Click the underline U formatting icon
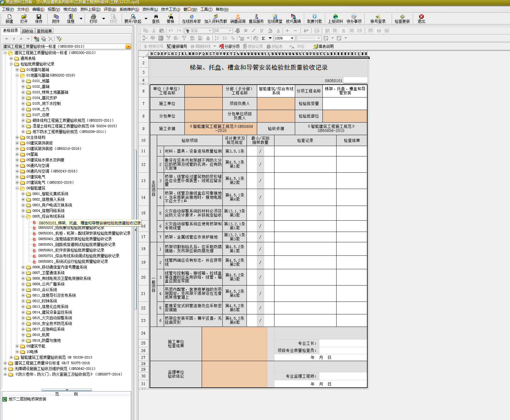Screen dimensions: 510x420 [x=262, y=31]
